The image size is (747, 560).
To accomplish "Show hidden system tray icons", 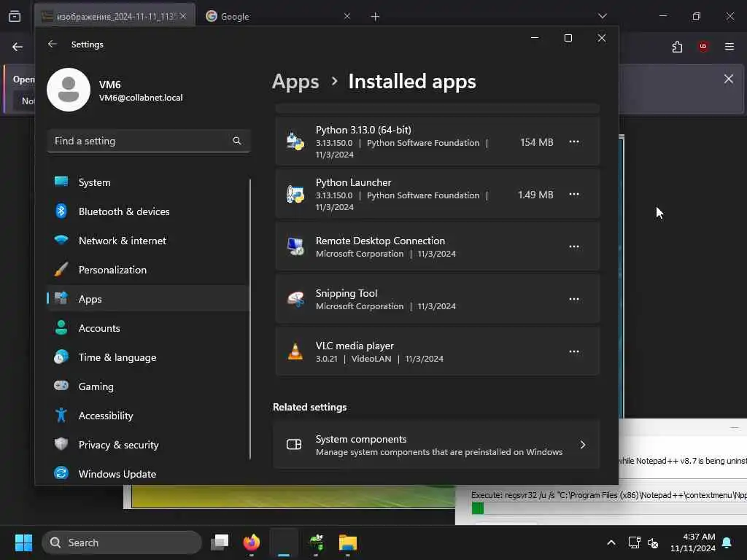I will (611, 542).
